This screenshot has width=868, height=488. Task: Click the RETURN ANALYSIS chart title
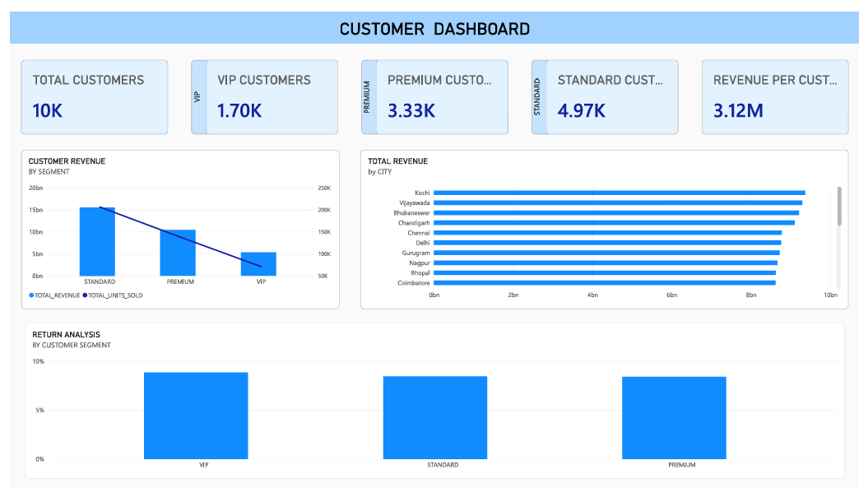pos(67,335)
